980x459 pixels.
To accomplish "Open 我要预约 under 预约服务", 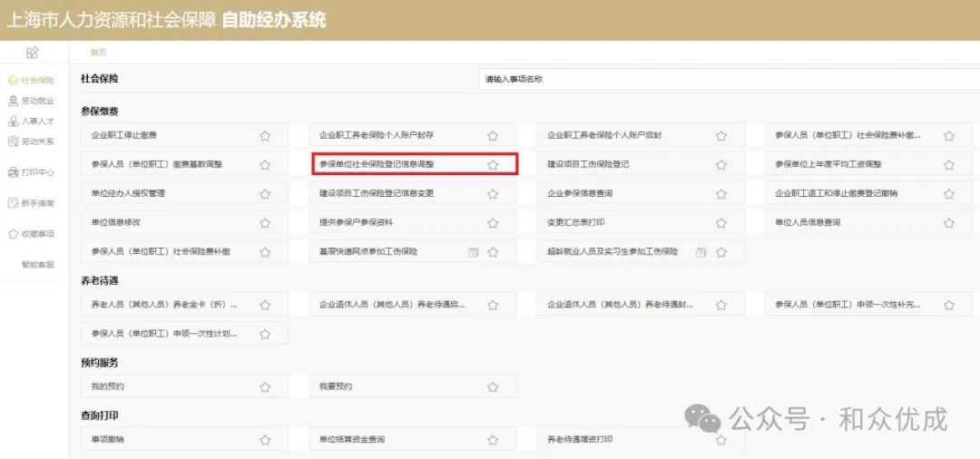I will coord(413,386).
